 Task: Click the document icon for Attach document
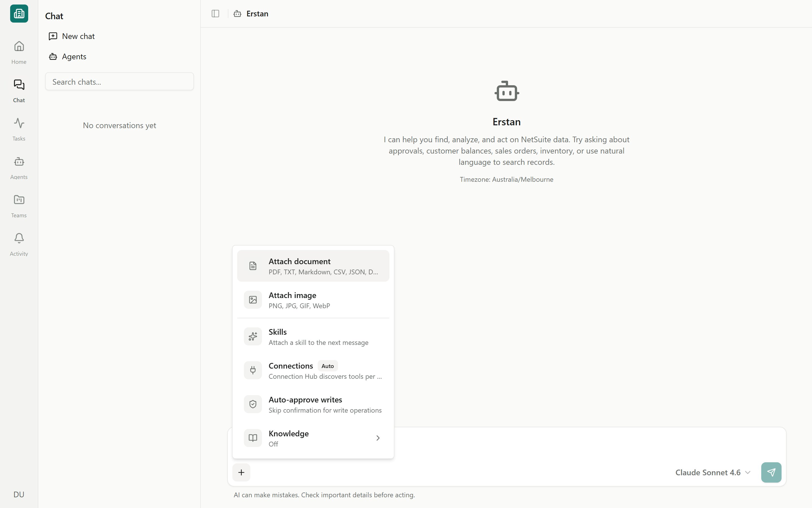point(253,266)
